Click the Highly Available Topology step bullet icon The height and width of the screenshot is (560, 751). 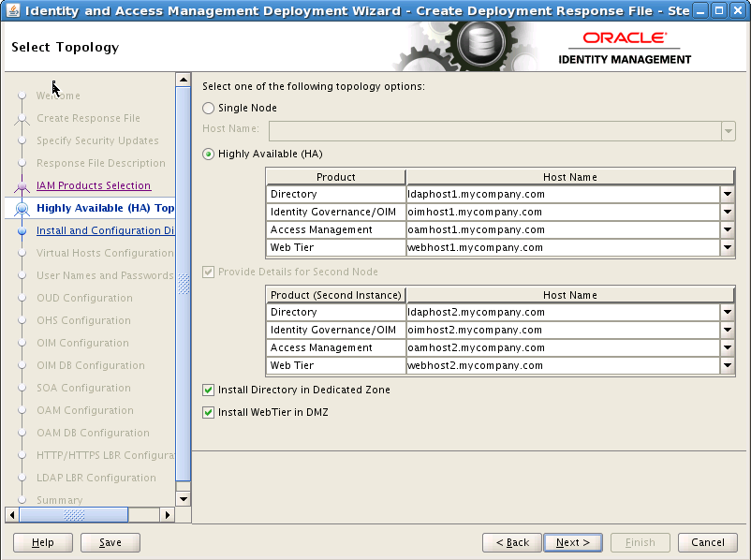pyautogui.click(x=22, y=209)
